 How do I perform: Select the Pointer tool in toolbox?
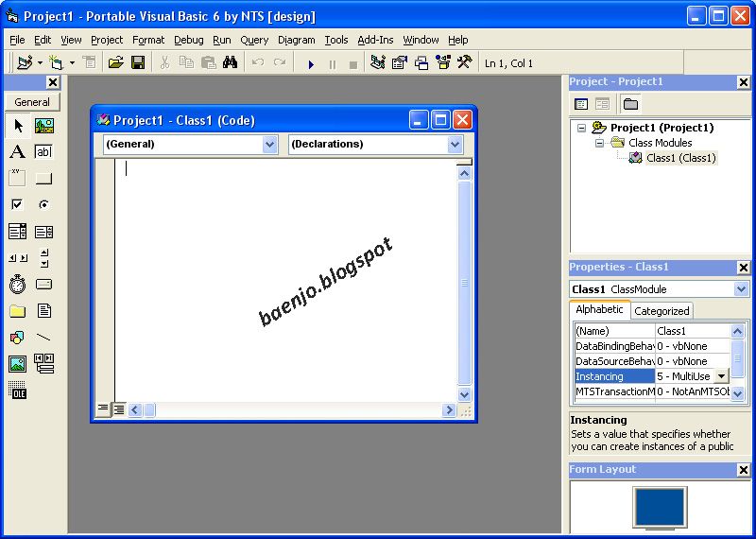[x=18, y=126]
